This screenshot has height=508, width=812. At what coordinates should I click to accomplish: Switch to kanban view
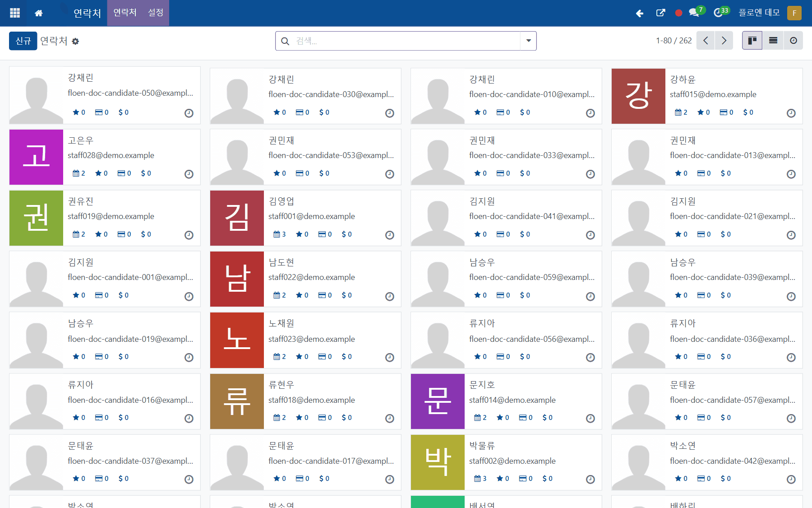[x=752, y=41]
